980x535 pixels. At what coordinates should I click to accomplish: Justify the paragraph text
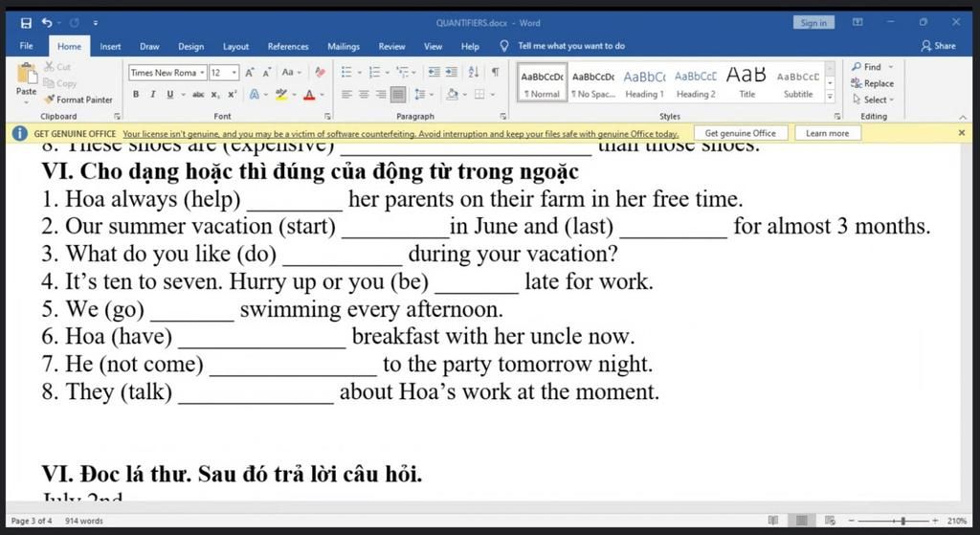point(397,95)
